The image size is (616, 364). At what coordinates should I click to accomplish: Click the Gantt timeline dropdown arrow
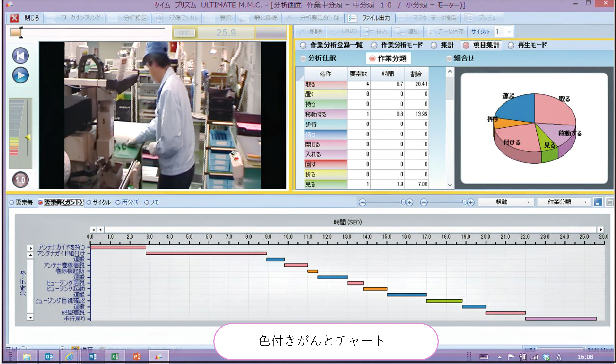point(94,230)
